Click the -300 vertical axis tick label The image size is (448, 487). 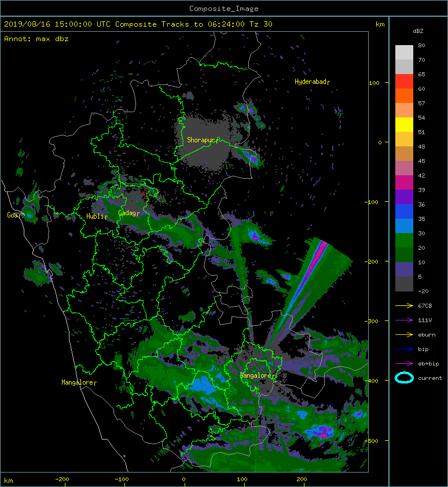[371, 321]
